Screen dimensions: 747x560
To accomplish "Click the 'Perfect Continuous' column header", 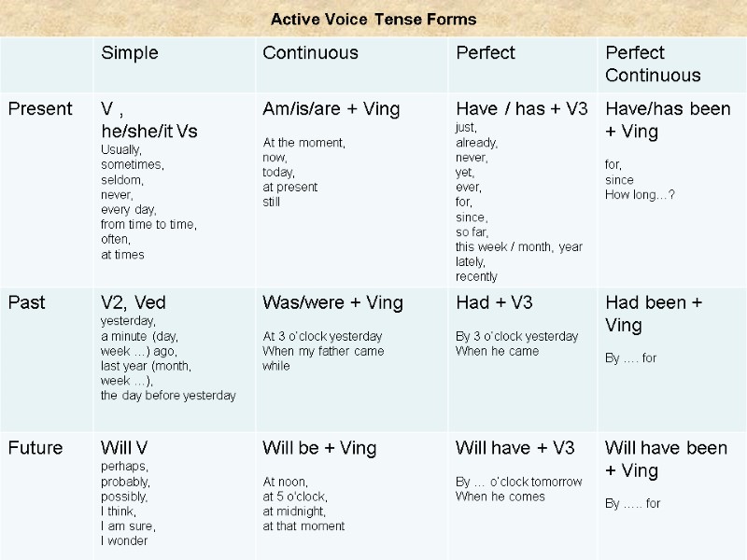I will click(x=653, y=63).
